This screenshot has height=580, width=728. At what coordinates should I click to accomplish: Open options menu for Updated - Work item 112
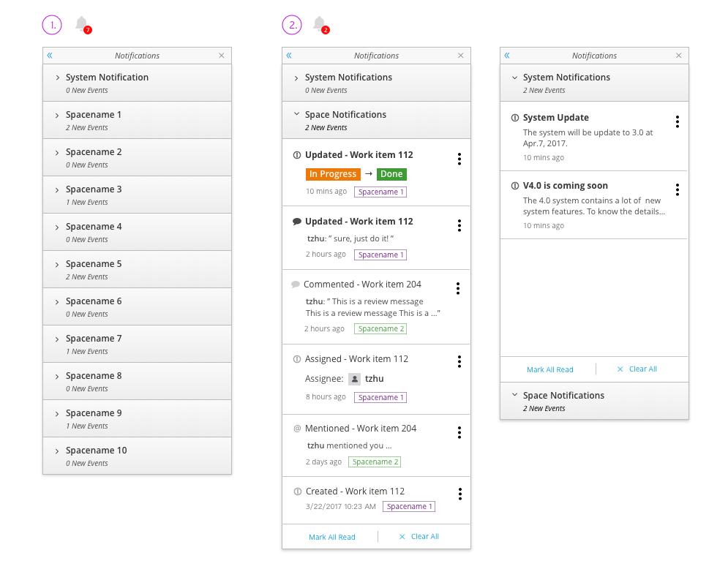click(x=459, y=159)
